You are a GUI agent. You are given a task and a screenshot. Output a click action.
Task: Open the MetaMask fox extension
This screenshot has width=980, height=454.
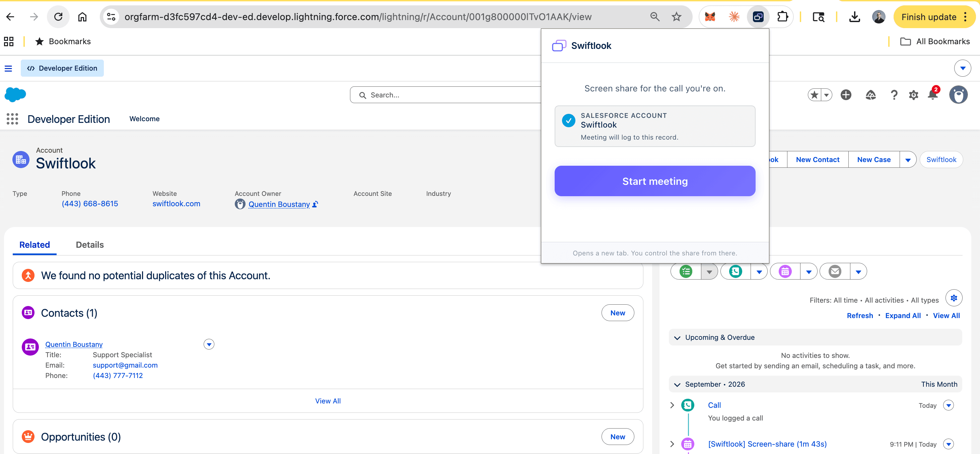[x=710, y=17]
